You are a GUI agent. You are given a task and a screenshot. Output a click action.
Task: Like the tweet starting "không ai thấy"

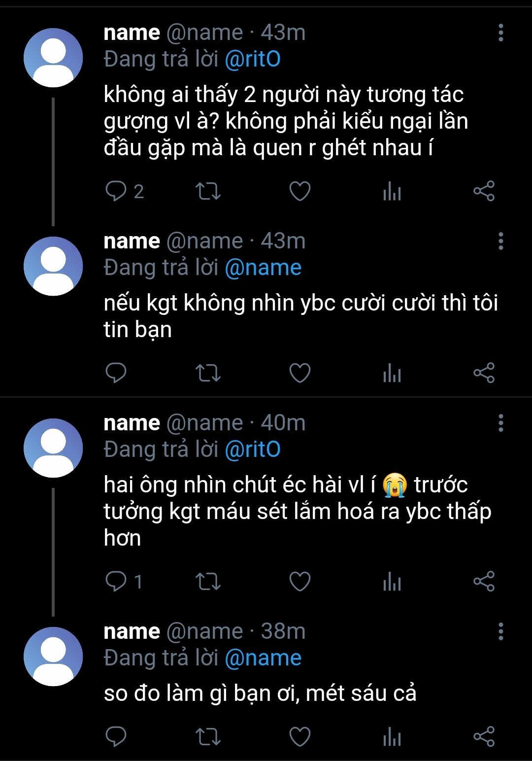(x=299, y=191)
